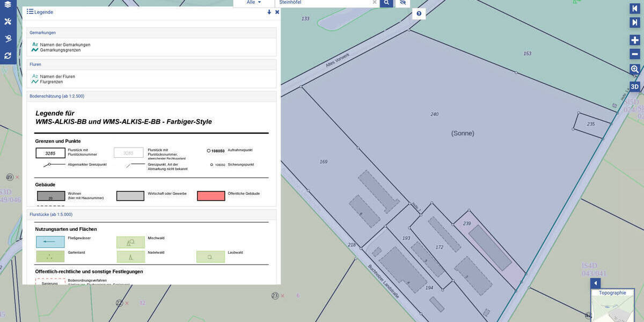The width and height of the screenshot is (644, 322).
Task: Run the search with the magnifier button
Action: (386, 3)
